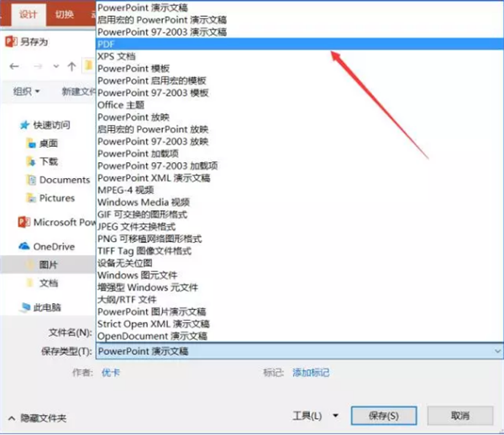Select 图片 folder under OneDrive

49,265
